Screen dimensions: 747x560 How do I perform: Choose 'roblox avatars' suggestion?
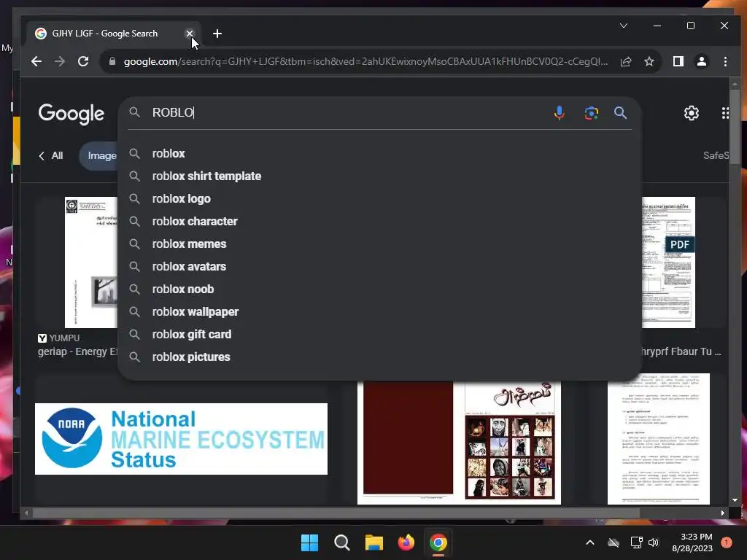[x=379, y=267]
